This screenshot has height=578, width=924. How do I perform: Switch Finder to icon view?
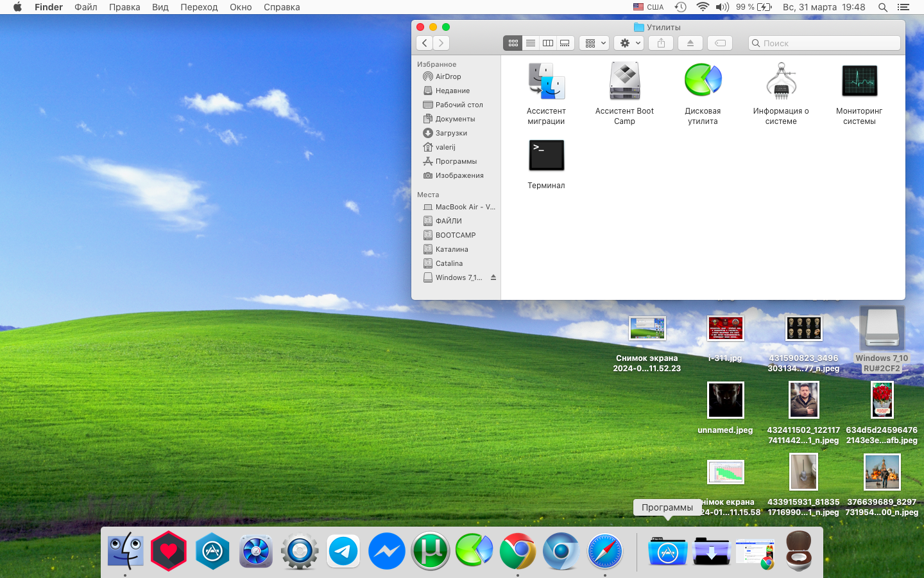pyautogui.click(x=513, y=43)
